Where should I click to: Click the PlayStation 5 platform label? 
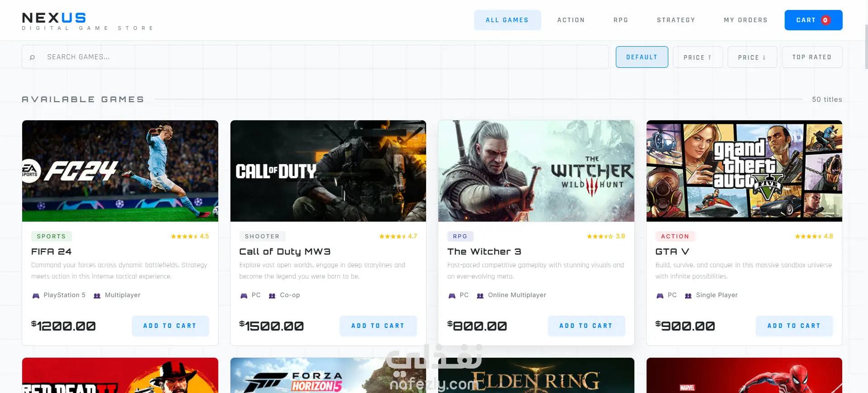64,295
